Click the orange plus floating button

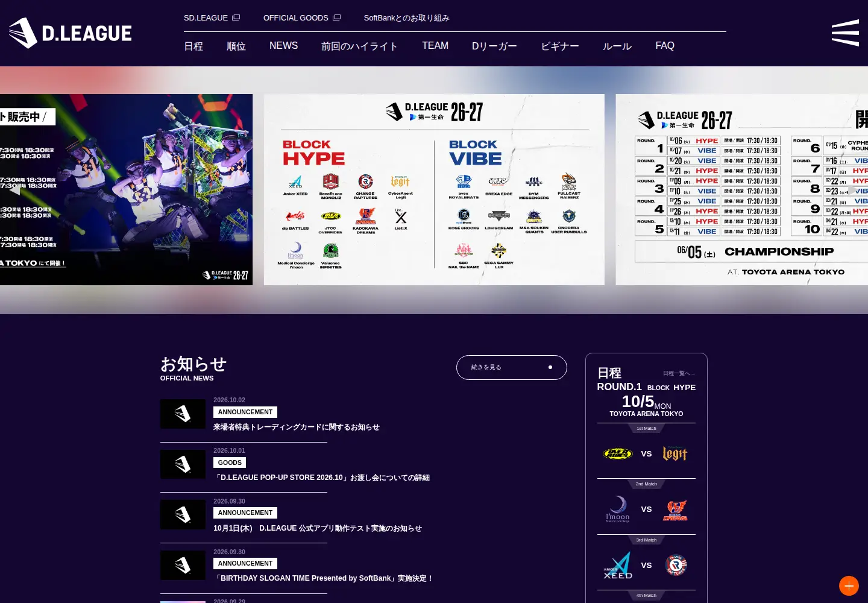pos(849,586)
